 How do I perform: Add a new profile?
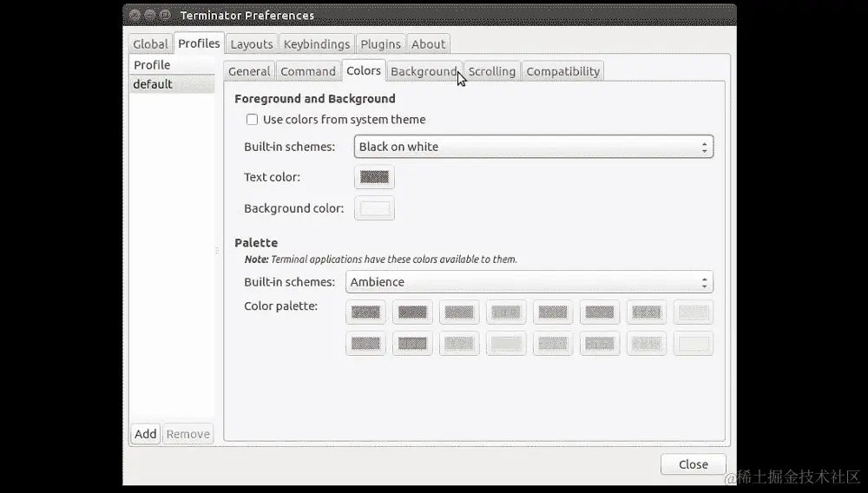[x=146, y=434]
